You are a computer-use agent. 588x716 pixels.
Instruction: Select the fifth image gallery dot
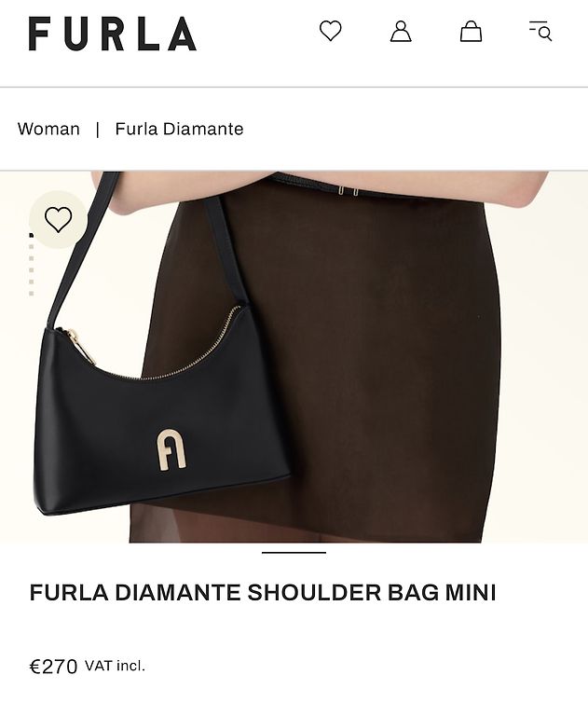[31, 282]
